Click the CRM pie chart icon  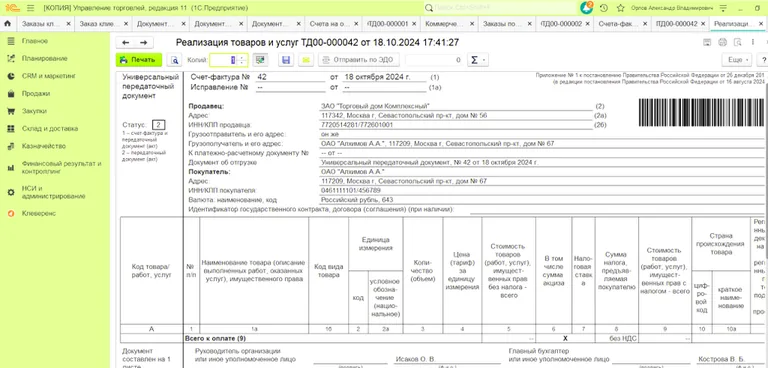click(11, 76)
